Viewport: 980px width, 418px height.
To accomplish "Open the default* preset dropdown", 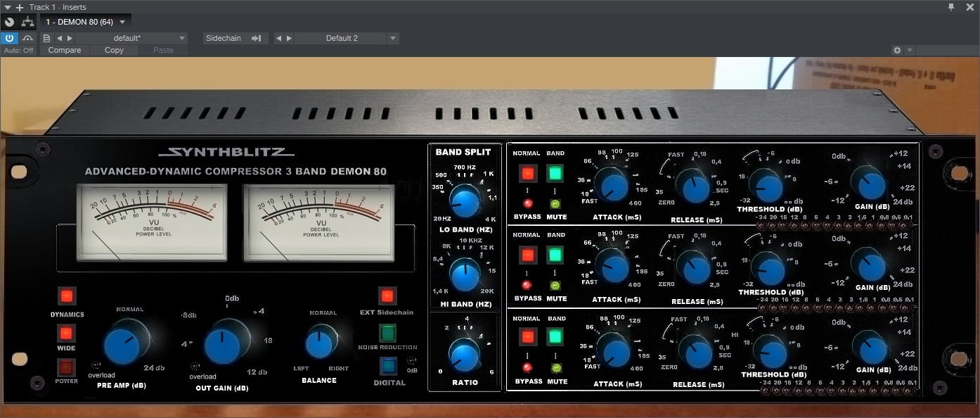I will (131, 38).
